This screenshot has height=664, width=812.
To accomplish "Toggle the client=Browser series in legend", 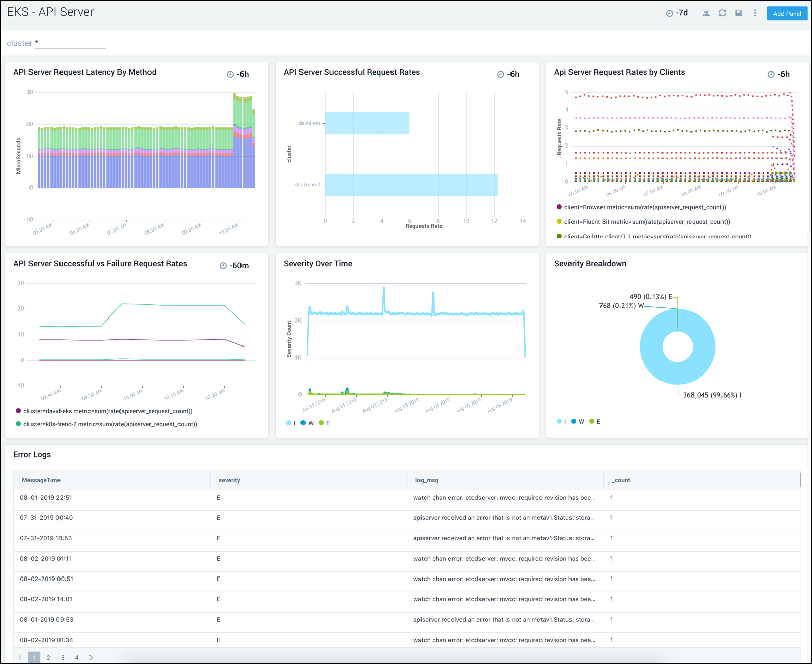I will pyautogui.click(x=644, y=207).
